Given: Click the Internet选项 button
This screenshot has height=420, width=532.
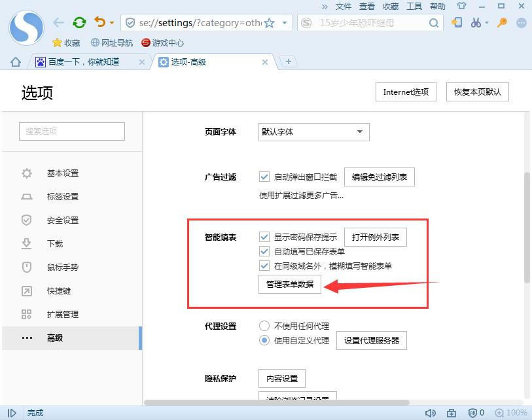Looking at the screenshot, I should point(406,92).
